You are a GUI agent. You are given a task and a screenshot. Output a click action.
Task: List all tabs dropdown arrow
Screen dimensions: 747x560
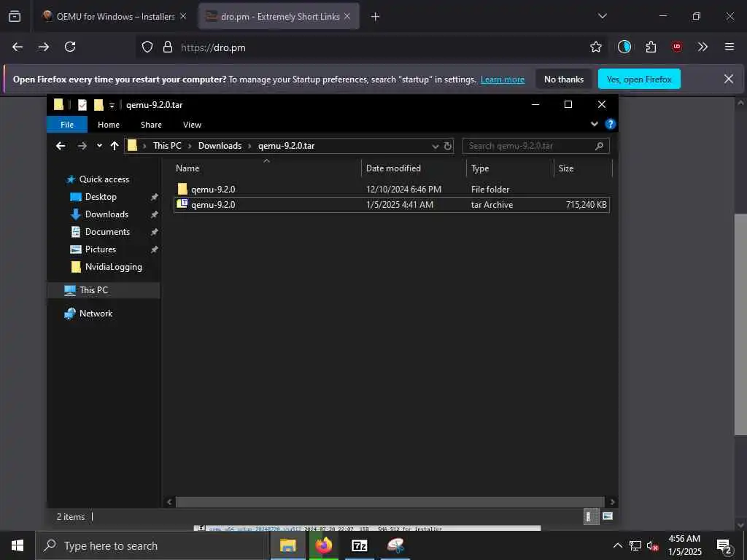602,16
